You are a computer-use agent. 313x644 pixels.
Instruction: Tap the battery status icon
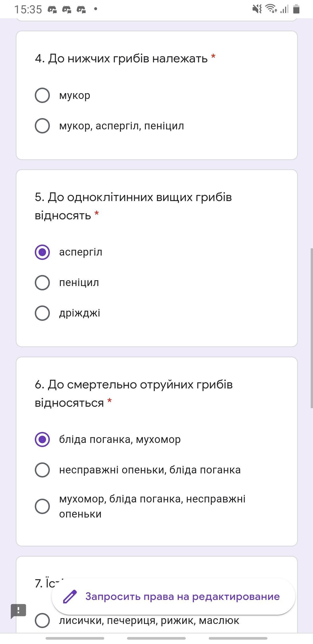tap(296, 9)
